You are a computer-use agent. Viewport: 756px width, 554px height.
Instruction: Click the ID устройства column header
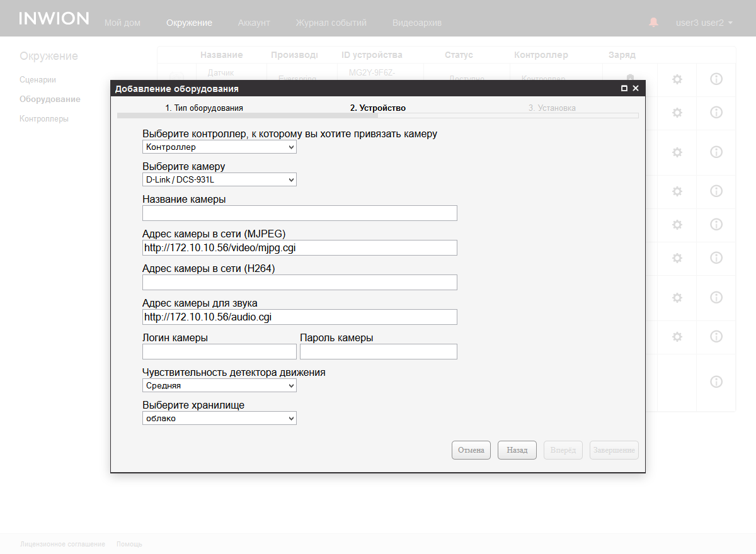[372, 55]
